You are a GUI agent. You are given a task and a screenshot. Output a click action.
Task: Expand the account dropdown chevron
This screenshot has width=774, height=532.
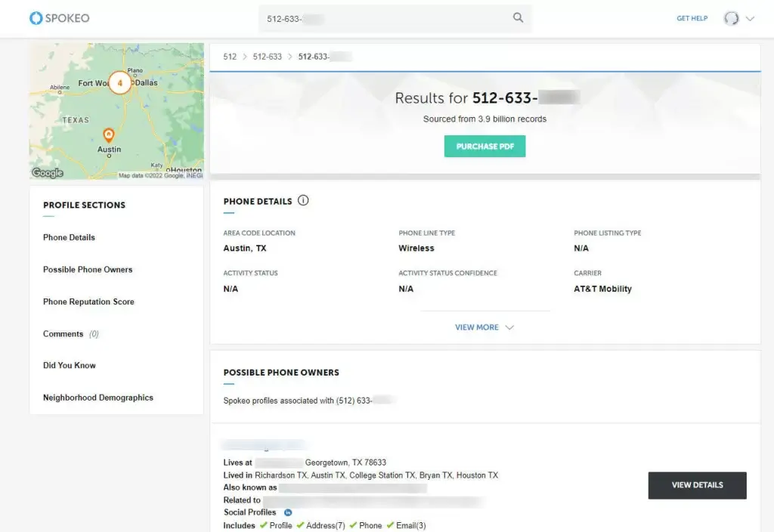[x=750, y=19]
